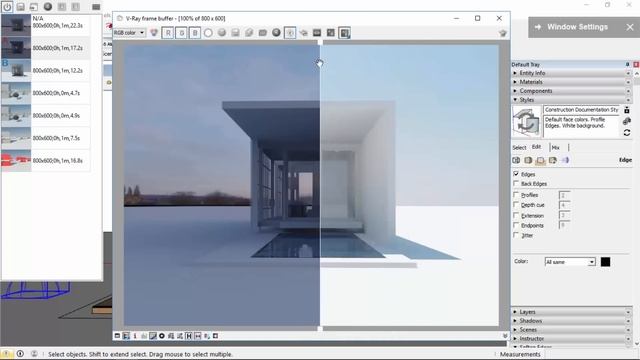Switch to the Mix tab in Styles
The height and width of the screenshot is (360, 640).
click(556, 147)
